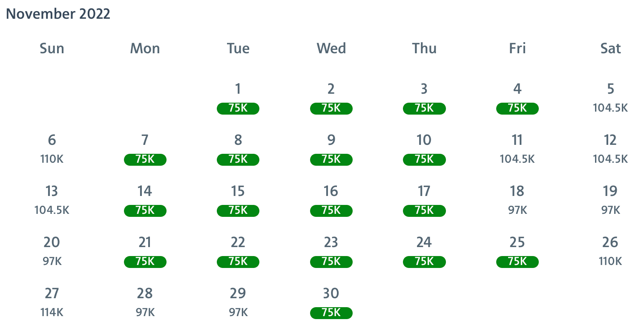This screenshot has height=334, width=644.
Task: Click November 23 75K fare
Action: [x=331, y=262]
